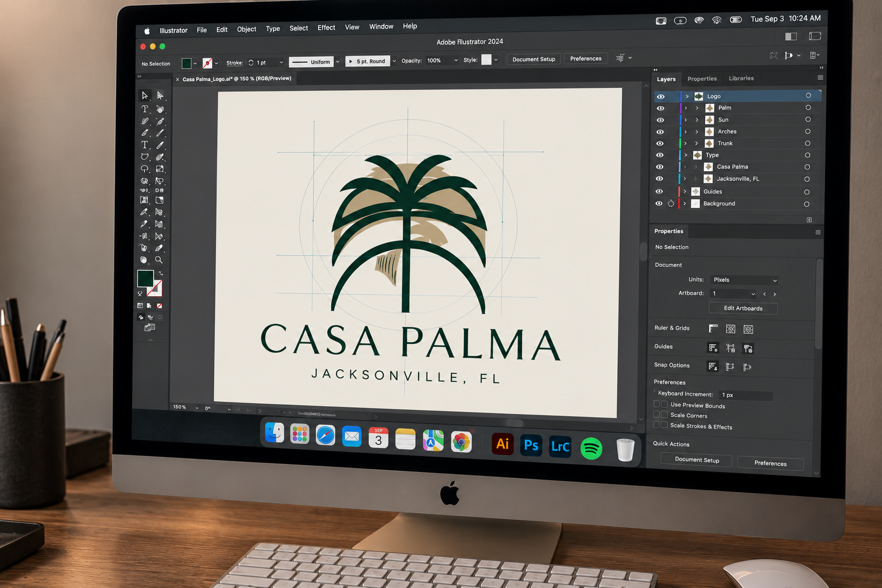
Task: Open Lightroom Classic from the dock
Action: [560, 447]
